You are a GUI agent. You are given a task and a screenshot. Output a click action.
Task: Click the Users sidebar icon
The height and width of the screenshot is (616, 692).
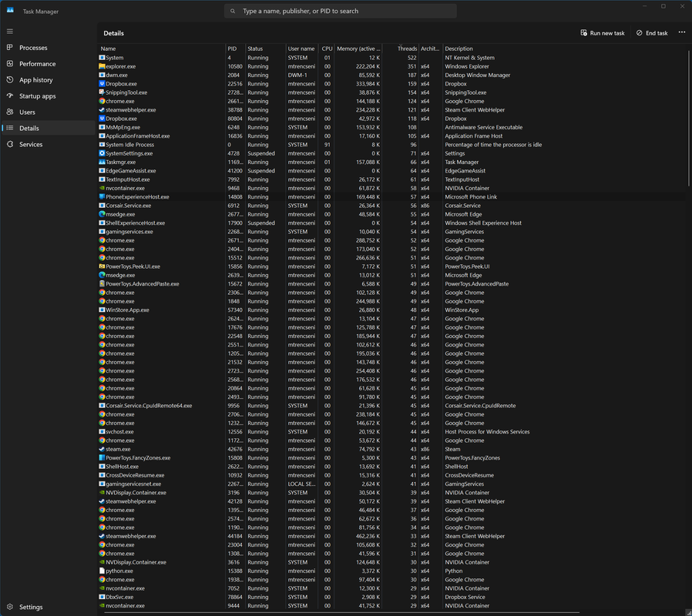point(10,112)
